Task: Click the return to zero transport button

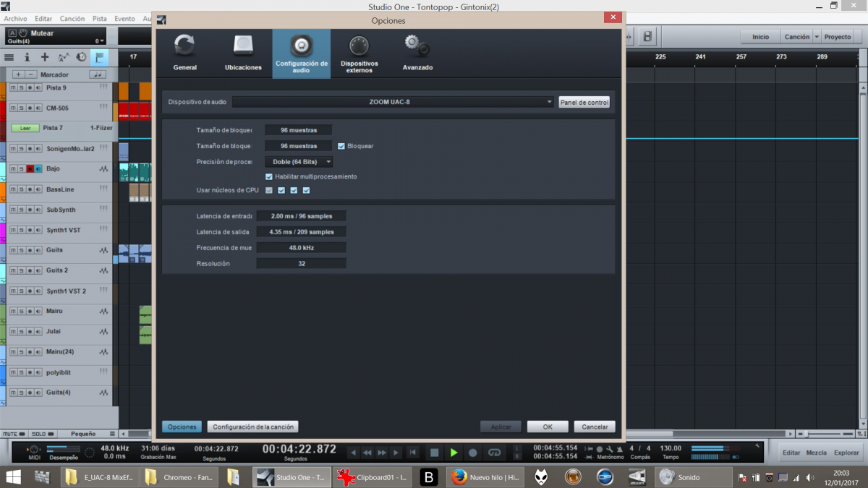Action: [x=413, y=453]
